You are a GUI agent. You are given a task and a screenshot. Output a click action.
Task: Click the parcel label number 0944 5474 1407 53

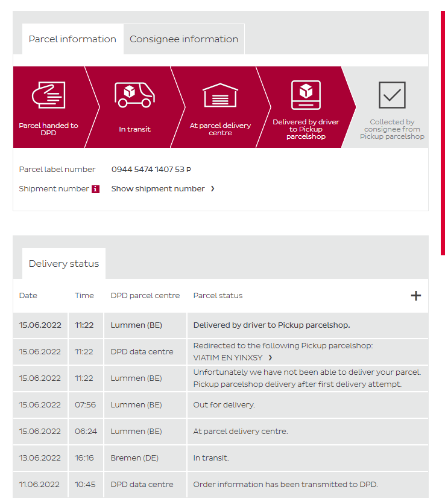pos(151,170)
